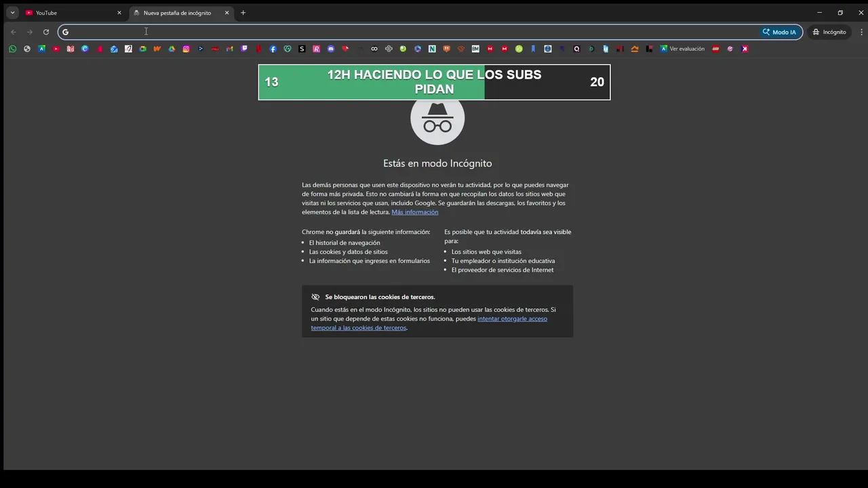This screenshot has height=488, width=868.
Task: Click the text 'Los sitios web que visitas'
Action: 486,251
